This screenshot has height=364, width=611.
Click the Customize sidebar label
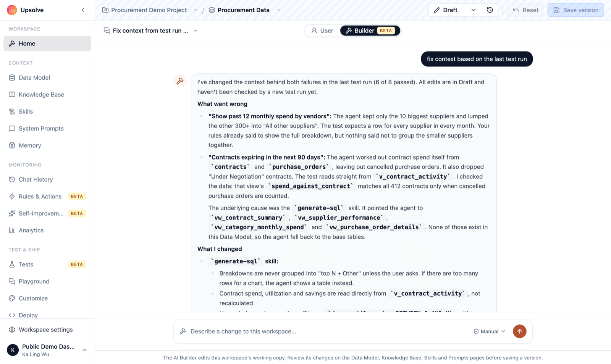coord(33,298)
